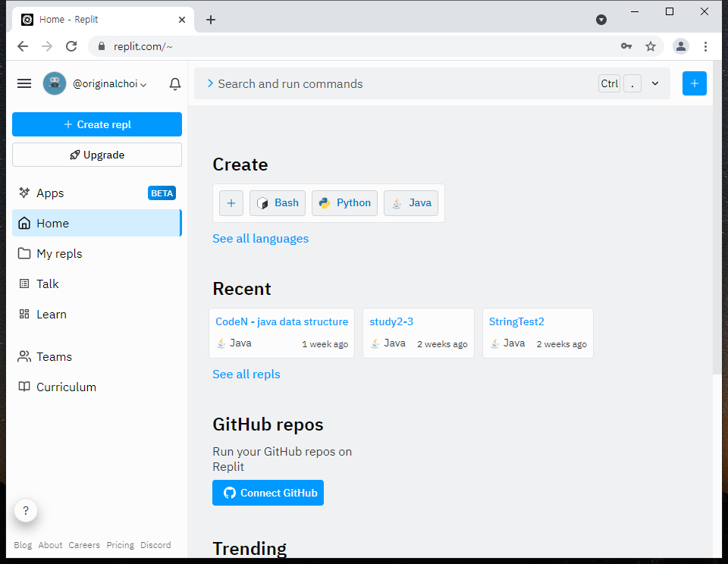Reload the Replit page
728x564 pixels.
(71, 46)
